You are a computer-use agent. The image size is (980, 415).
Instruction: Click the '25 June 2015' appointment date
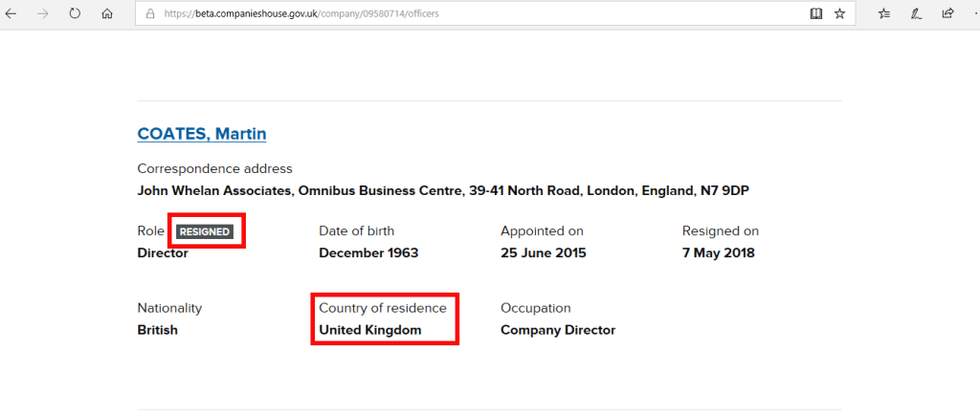coord(544,253)
